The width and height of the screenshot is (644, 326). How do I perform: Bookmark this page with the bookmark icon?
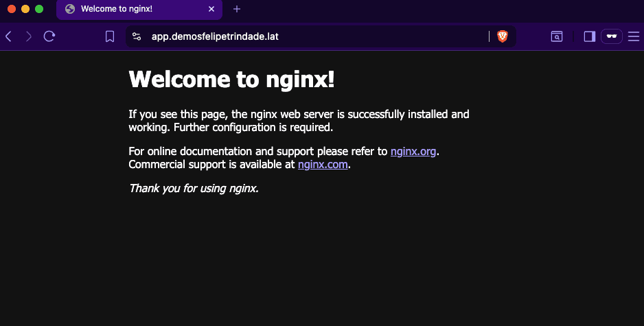click(x=110, y=36)
